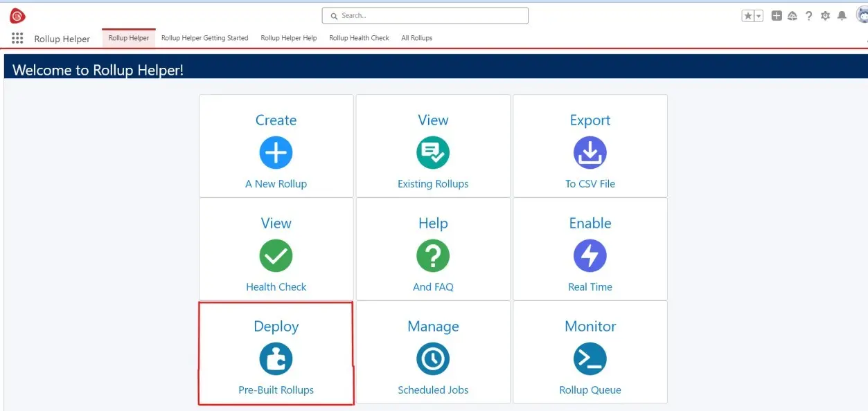Click the Create A New Rollup plus icon
This screenshot has height=411, width=868.
(x=276, y=153)
